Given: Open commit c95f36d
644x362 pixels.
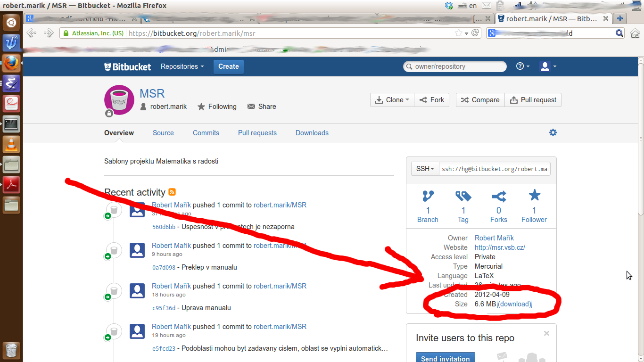Looking at the screenshot, I should pyautogui.click(x=164, y=308).
